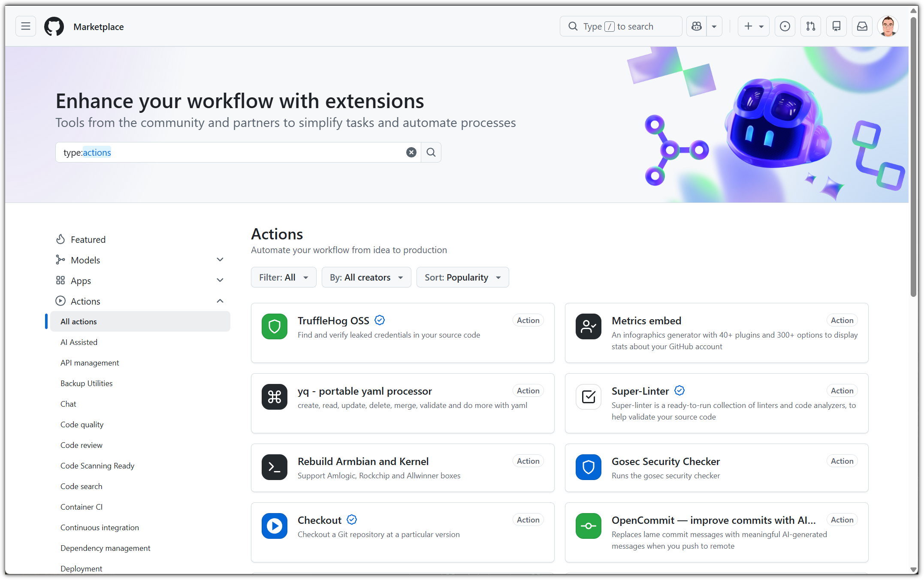This screenshot has height=580, width=924.
Task: Select the Featured sidebar item
Action: 88,239
